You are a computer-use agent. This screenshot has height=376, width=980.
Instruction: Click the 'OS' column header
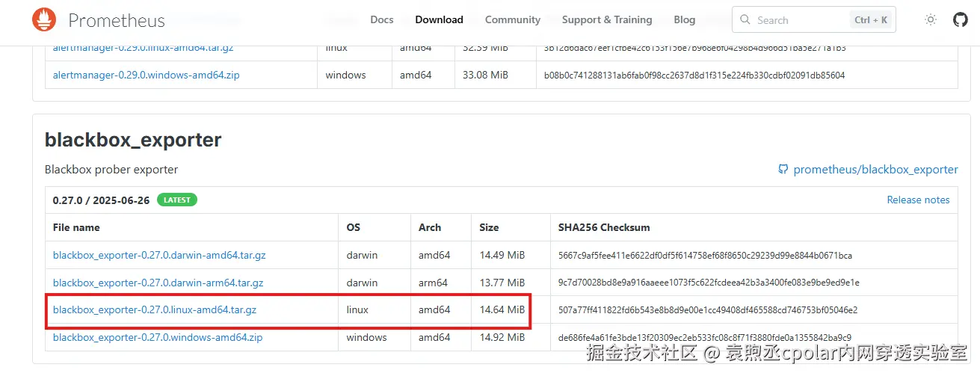coord(354,227)
